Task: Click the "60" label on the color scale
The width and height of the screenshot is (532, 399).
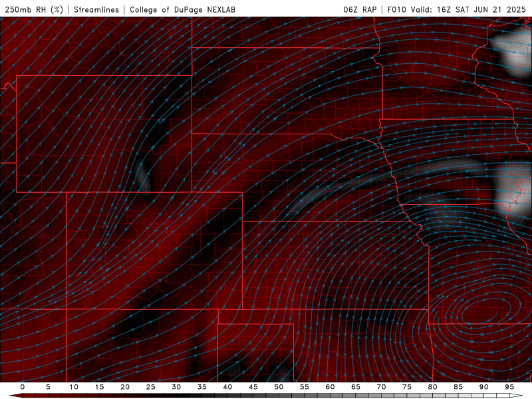Action: pyautogui.click(x=330, y=387)
